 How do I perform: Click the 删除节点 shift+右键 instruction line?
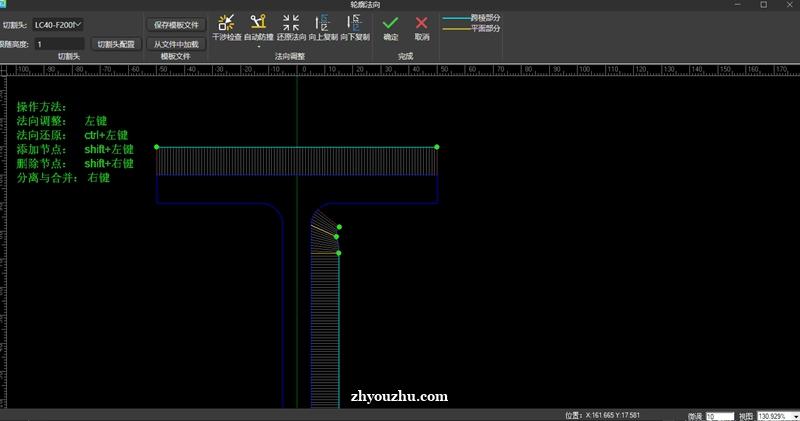75,164
